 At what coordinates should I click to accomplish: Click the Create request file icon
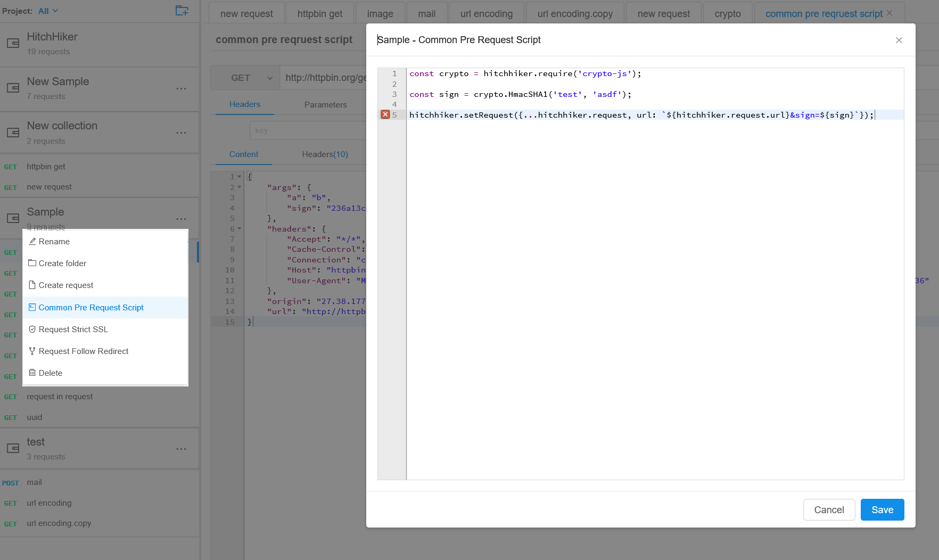coord(32,285)
